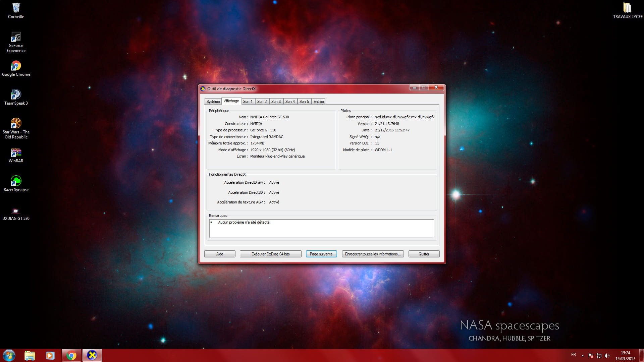
Task: Click Exécuter DxDiag 64 bits button
Action: [270, 254]
